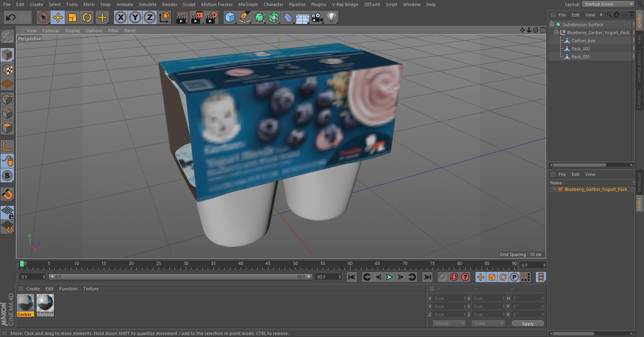
Task: Open V-Ray Bridge menu
Action: [345, 4]
